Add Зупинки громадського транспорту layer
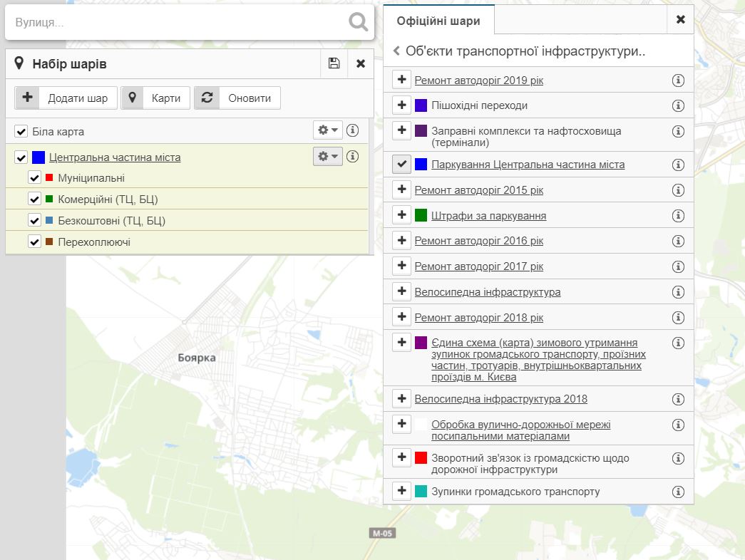Viewport: 745px width, 560px height. (x=401, y=491)
